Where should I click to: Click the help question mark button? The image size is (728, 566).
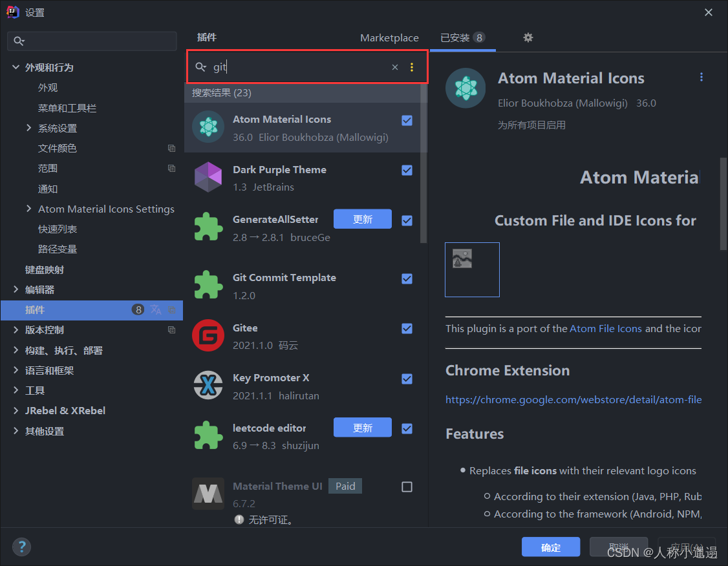point(21,547)
